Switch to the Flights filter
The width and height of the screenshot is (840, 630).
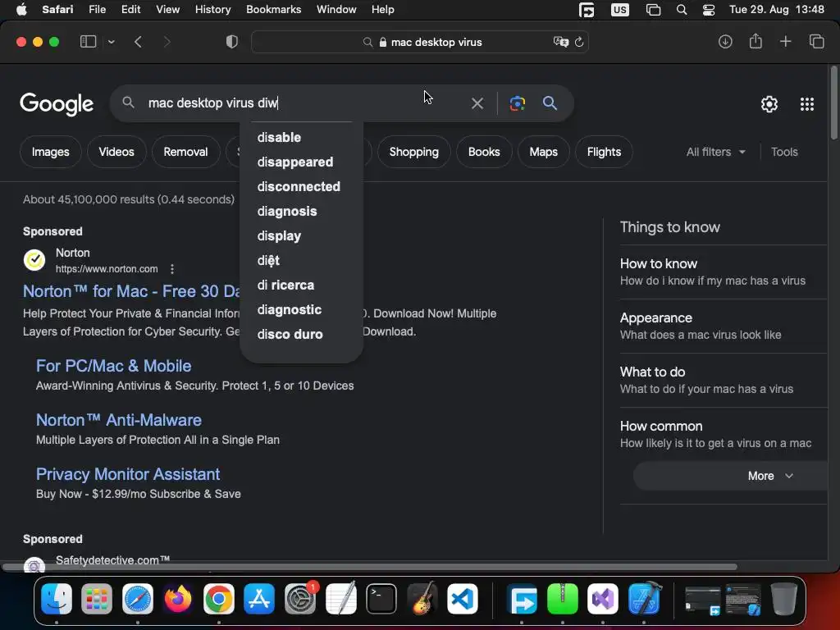pos(604,152)
